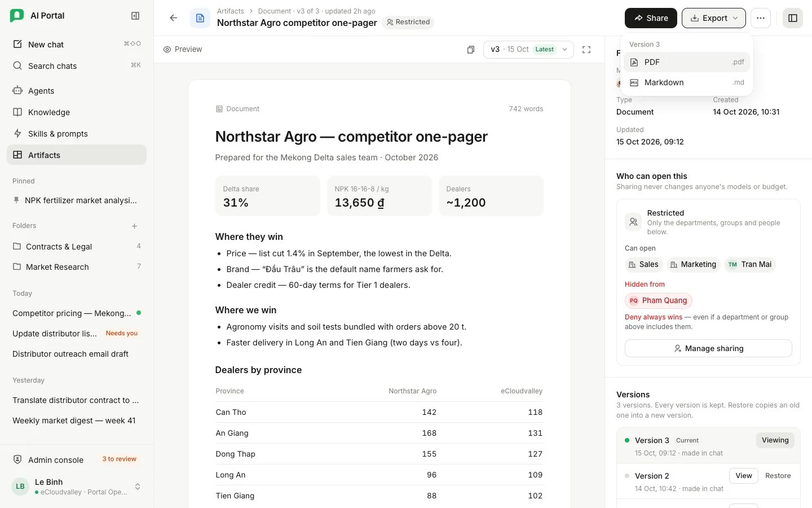Screen dimensions: 812x508
Task: Expand the Contracts & Legal folder
Action: pos(77,247)
